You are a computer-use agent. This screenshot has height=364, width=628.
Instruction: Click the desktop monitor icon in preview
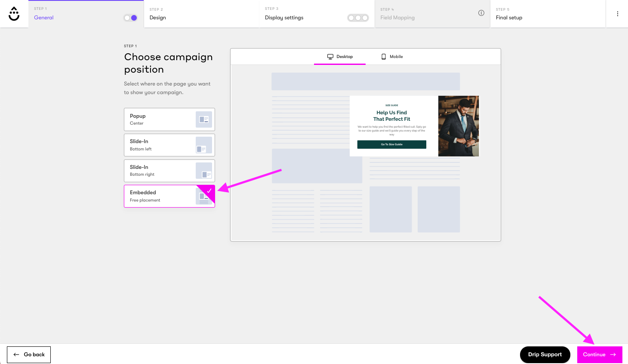pyautogui.click(x=330, y=56)
